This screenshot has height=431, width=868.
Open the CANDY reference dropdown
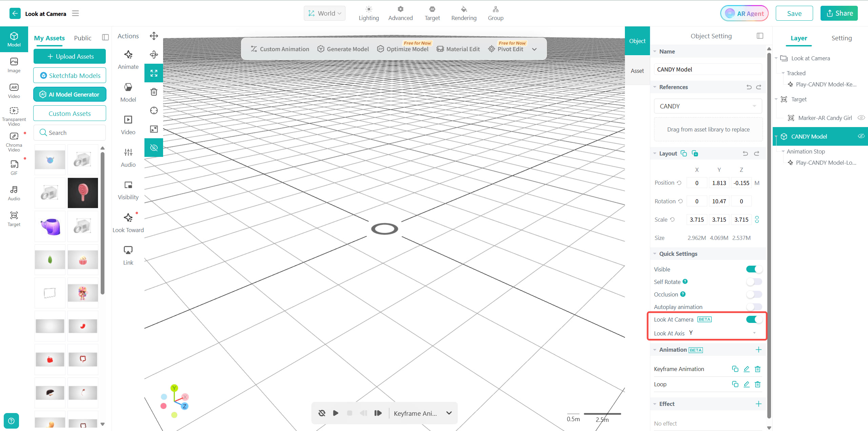[x=708, y=106]
